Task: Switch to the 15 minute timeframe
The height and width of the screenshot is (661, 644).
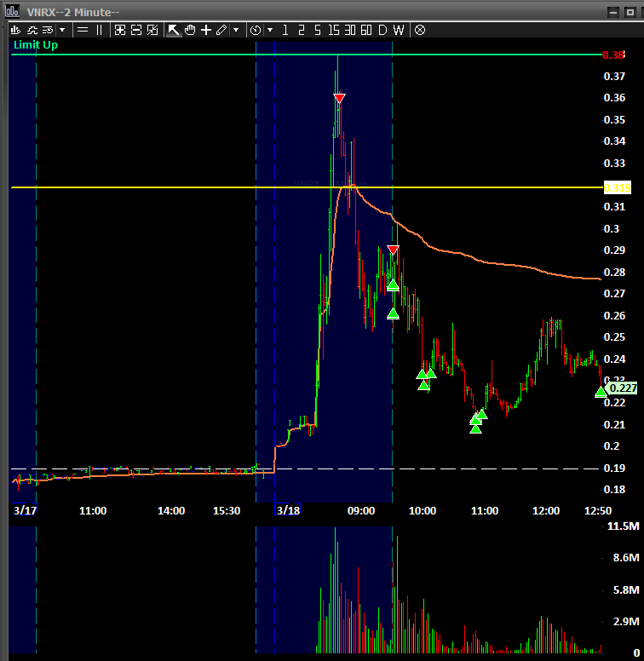Action: 333,30
